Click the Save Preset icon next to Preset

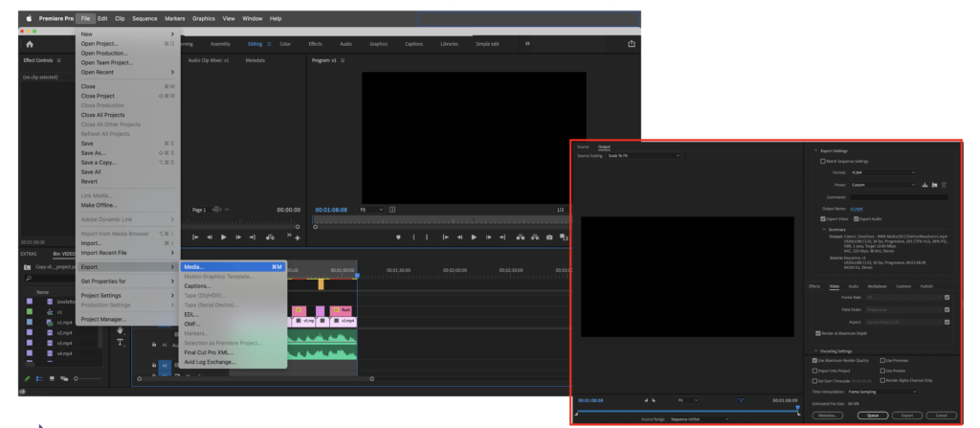(923, 184)
